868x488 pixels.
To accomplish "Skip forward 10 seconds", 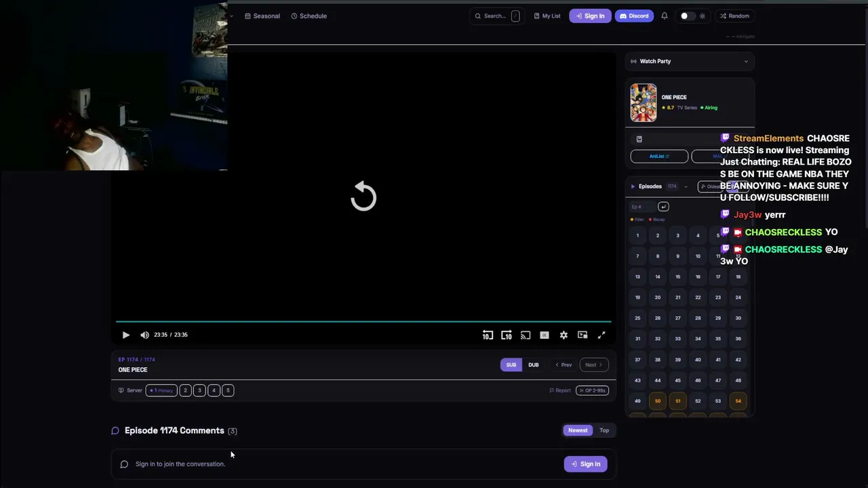I will click(507, 335).
